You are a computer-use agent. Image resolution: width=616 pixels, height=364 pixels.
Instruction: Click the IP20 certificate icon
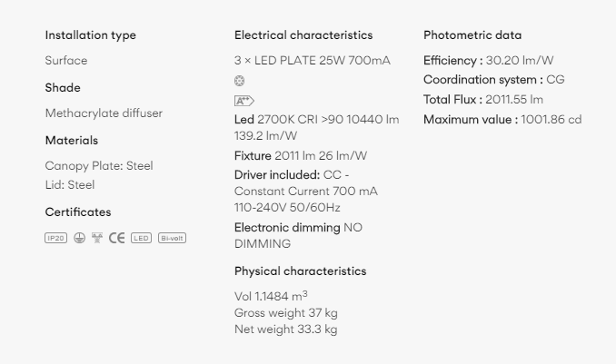click(55, 238)
